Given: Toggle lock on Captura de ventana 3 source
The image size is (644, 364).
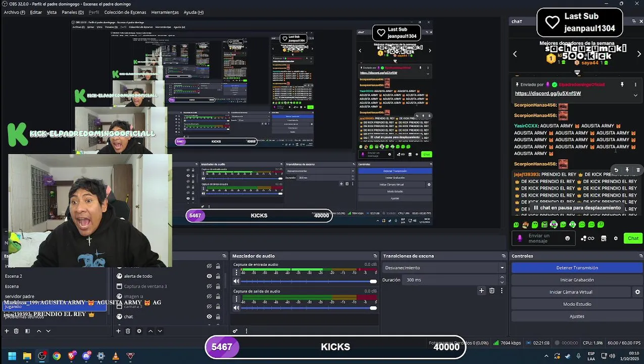Looking at the screenshot, I should tap(218, 286).
